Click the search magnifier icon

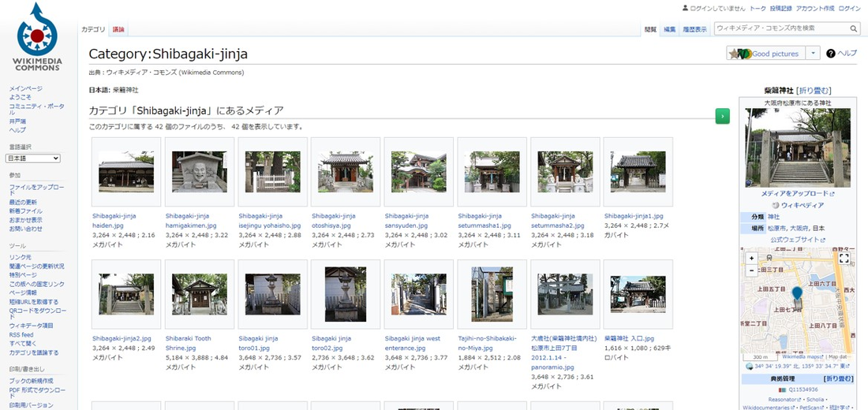pyautogui.click(x=854, y=28)
